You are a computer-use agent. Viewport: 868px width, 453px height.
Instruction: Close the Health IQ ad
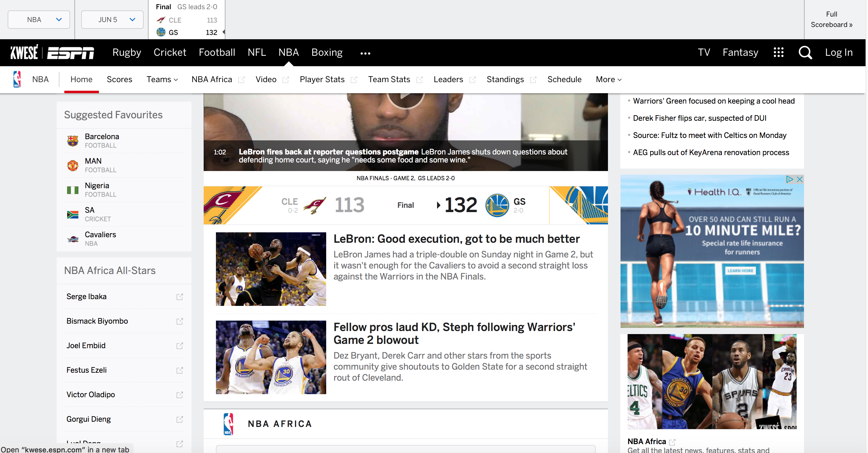(799, 179)
